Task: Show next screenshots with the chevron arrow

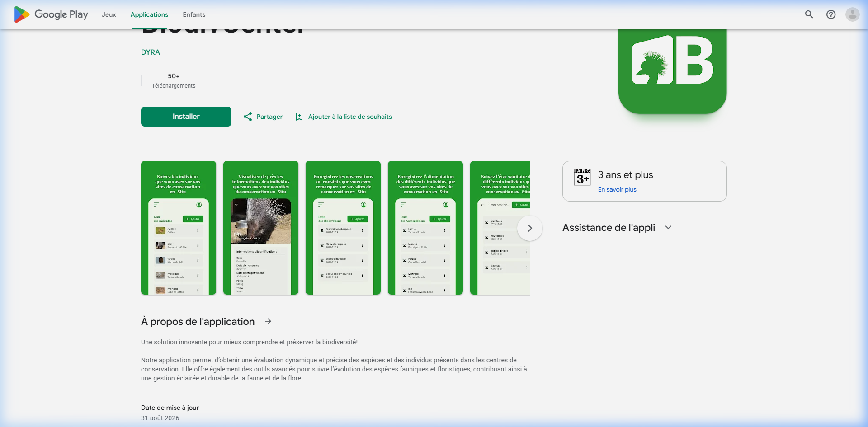Action: pyautogui.click(x=530, y=228)
